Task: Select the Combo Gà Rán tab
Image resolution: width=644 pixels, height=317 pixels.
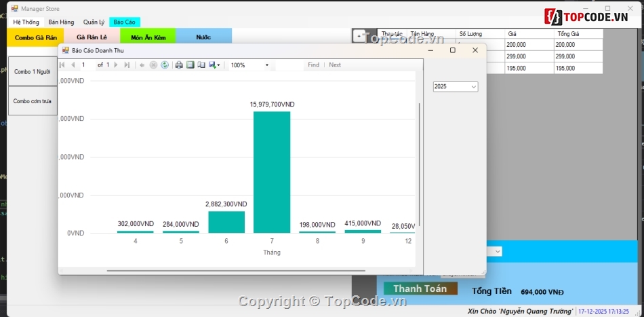Action: [x=35, y=37]
